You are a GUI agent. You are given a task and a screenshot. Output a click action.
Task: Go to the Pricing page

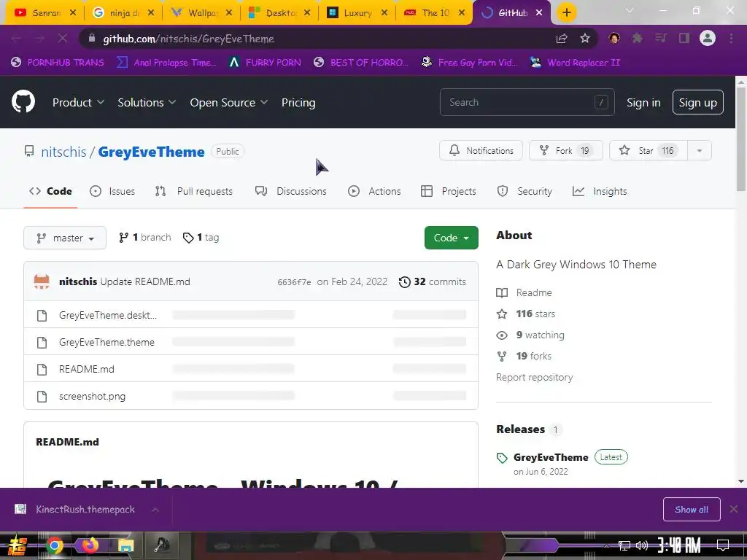298,102
